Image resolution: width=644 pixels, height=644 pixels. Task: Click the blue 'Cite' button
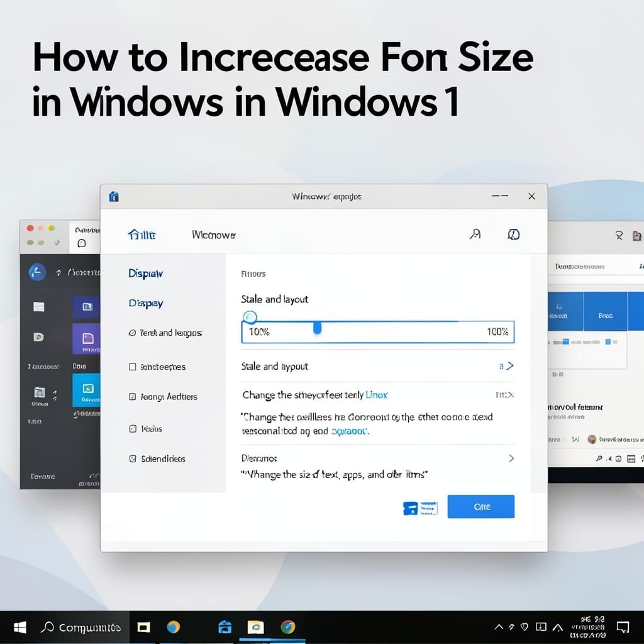pyautogui.click(x=481, y=506)
